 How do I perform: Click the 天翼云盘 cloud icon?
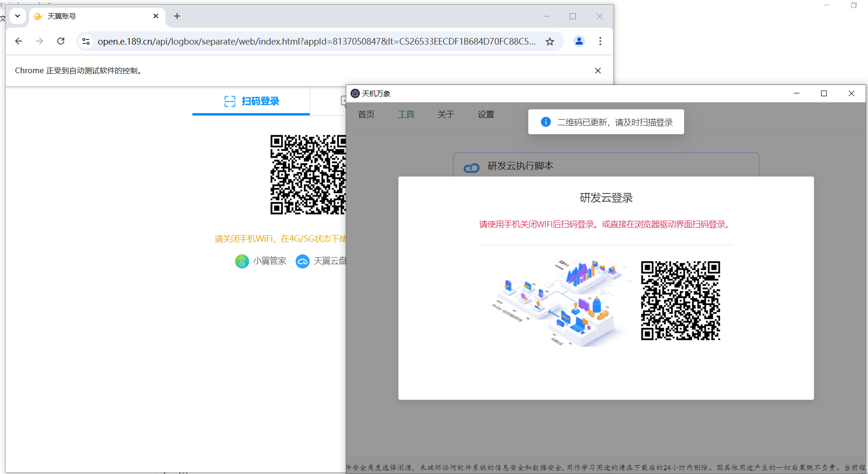pos(303,261)
